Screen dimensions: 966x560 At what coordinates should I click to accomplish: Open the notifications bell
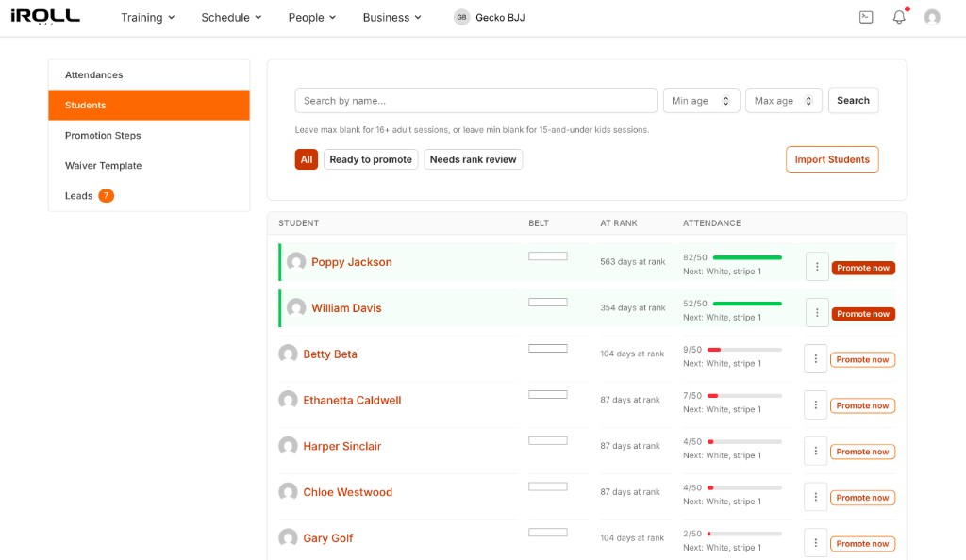(899, 17)
